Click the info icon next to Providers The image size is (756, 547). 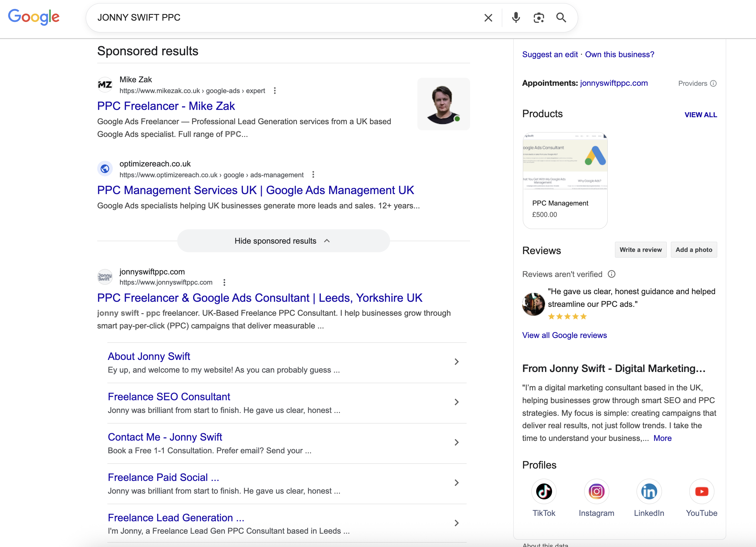coord(714,83)
